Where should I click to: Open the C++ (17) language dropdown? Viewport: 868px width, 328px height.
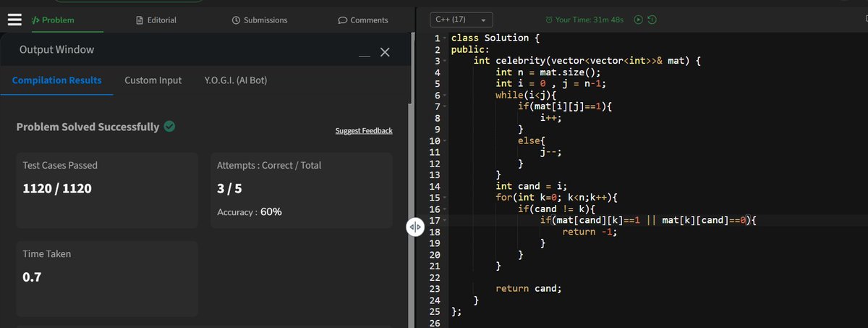click(461, 20)
